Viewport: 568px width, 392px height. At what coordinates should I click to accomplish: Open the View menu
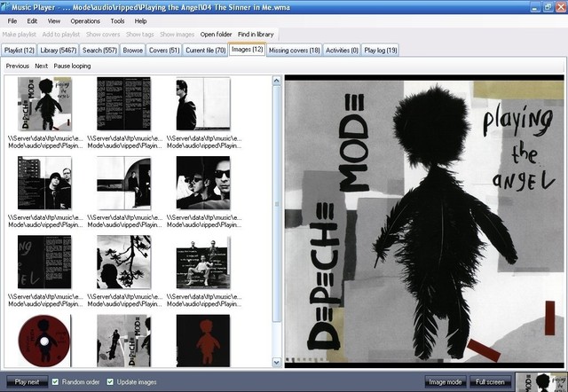[54, 21]
